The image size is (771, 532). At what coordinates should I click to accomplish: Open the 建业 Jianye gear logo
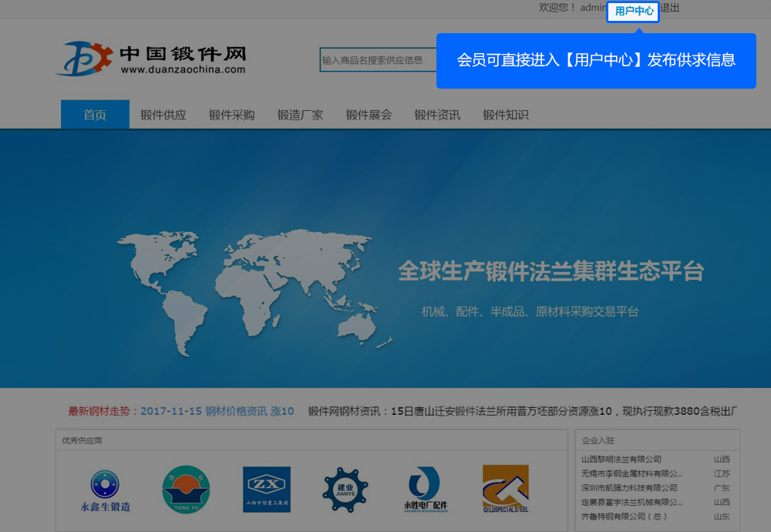pos(345,489)
